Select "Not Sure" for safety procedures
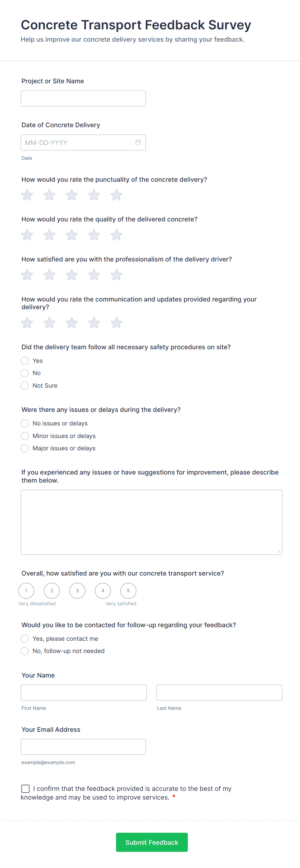Image resolution: width=300 pixels, height=868 pixels. tap(24, 385)
